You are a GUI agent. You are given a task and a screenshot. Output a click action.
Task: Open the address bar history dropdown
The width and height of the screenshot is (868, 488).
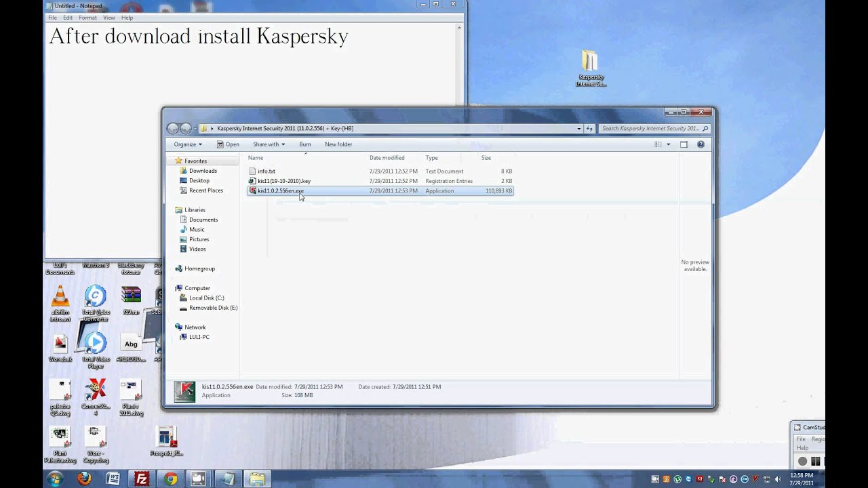579,128
